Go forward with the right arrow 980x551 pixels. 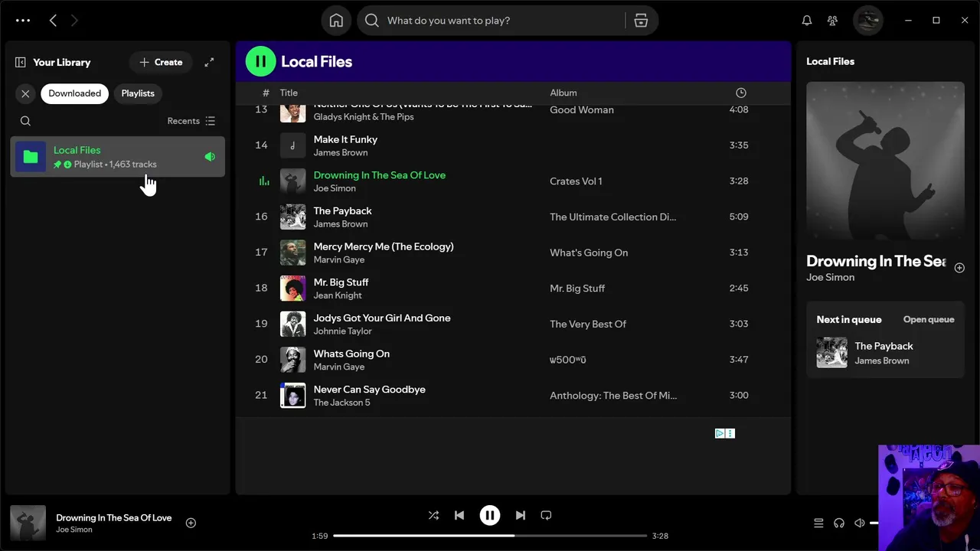(x=74, y=21)
